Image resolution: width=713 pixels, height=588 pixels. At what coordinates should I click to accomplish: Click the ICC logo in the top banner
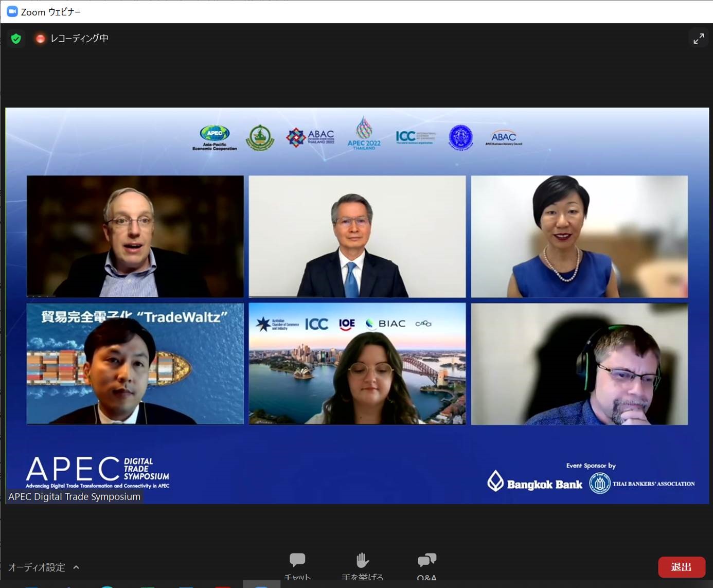pyautogui.click(x=416, y=137)
